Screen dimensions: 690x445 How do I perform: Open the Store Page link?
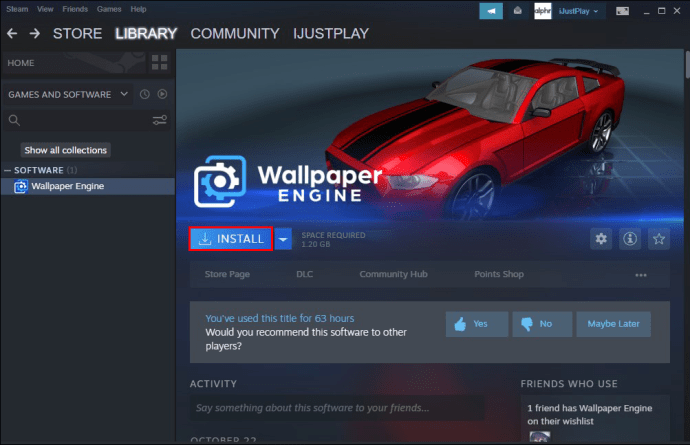coord(227,274)
